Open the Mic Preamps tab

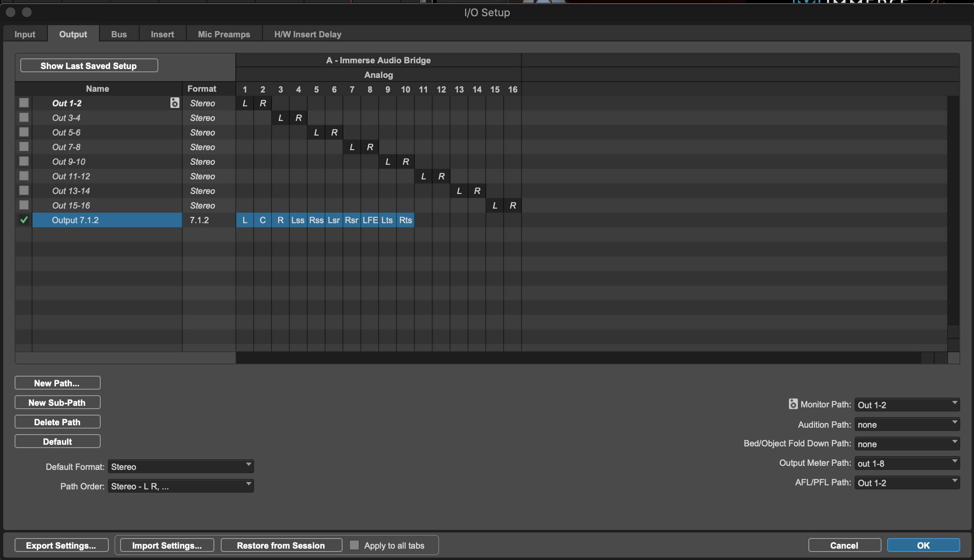(224, 34)
